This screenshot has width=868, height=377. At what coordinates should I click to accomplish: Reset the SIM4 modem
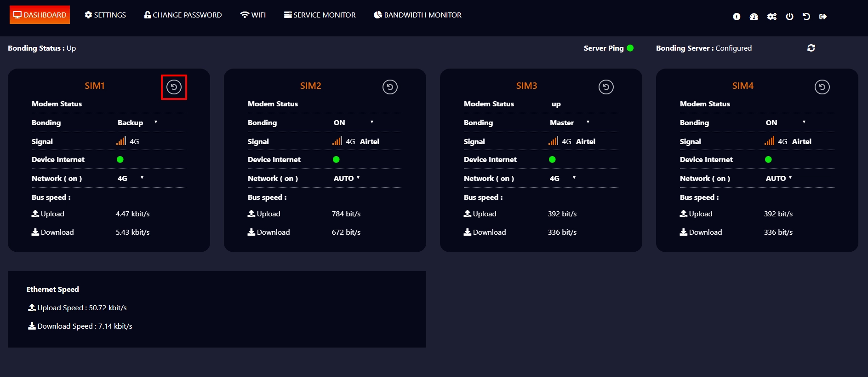coord(822,87)
